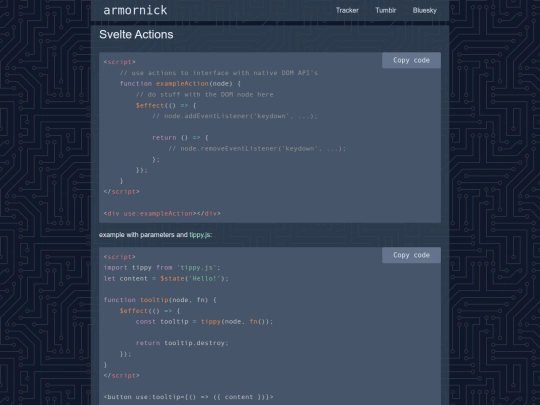Viewport: 540px width, 405px height.
Task: Click the line "let content = $state('Hello!');"
Action: tap(166, 278)
